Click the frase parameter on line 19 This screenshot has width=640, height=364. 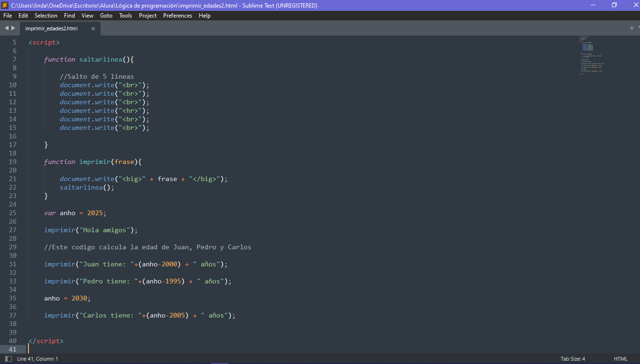coord(125,162)
